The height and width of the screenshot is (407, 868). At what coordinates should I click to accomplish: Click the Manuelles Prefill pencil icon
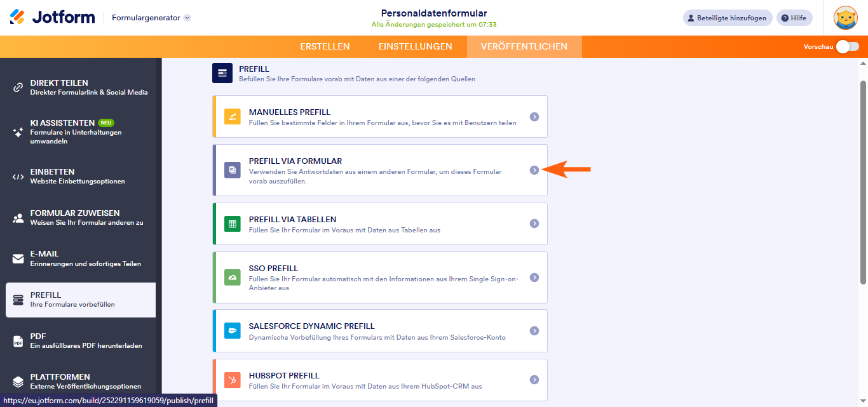coord(233,117)
